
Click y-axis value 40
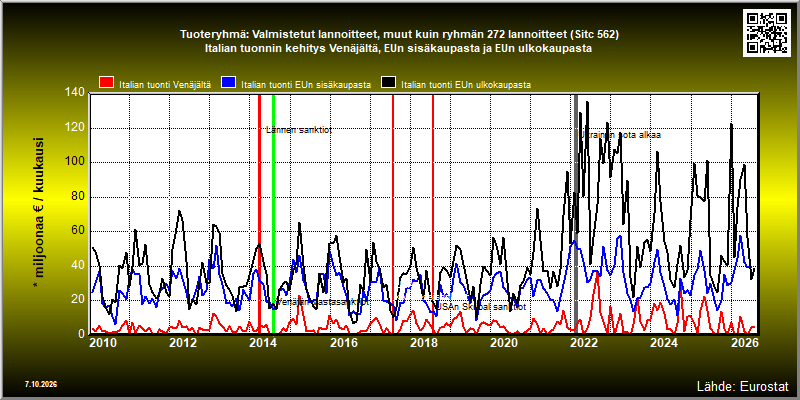(79, 265)
